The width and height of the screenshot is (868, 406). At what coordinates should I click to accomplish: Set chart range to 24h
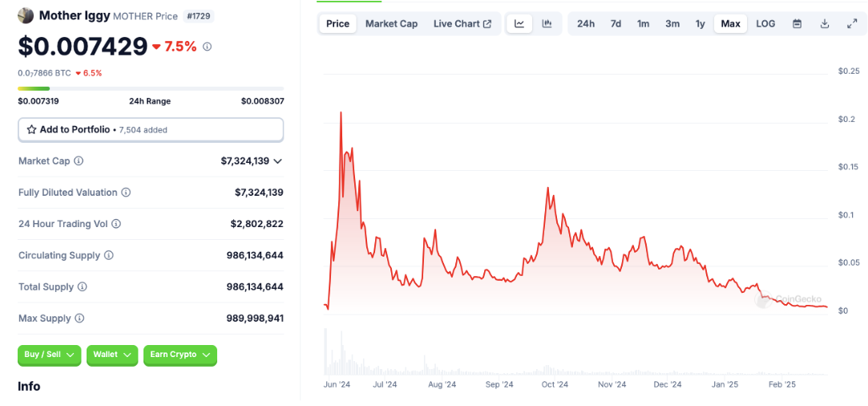click(586, 24)
